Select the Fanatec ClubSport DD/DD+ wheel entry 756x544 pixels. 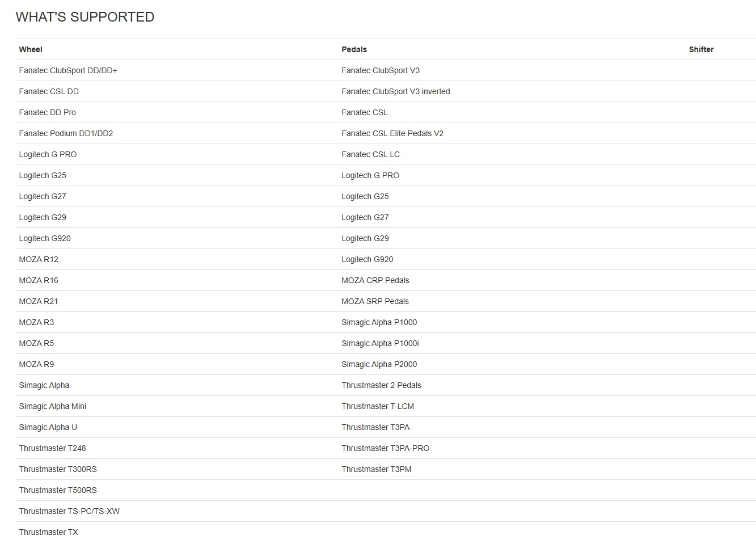tap(68, 70)
